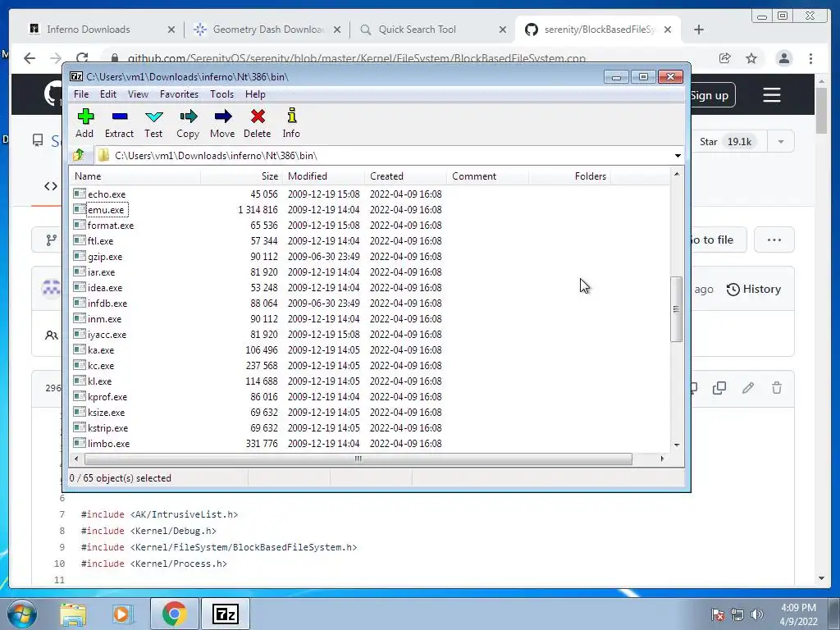Screen dimensions: 840x630
Task: Click the GitHub trash delete icon
Action: 777,388
